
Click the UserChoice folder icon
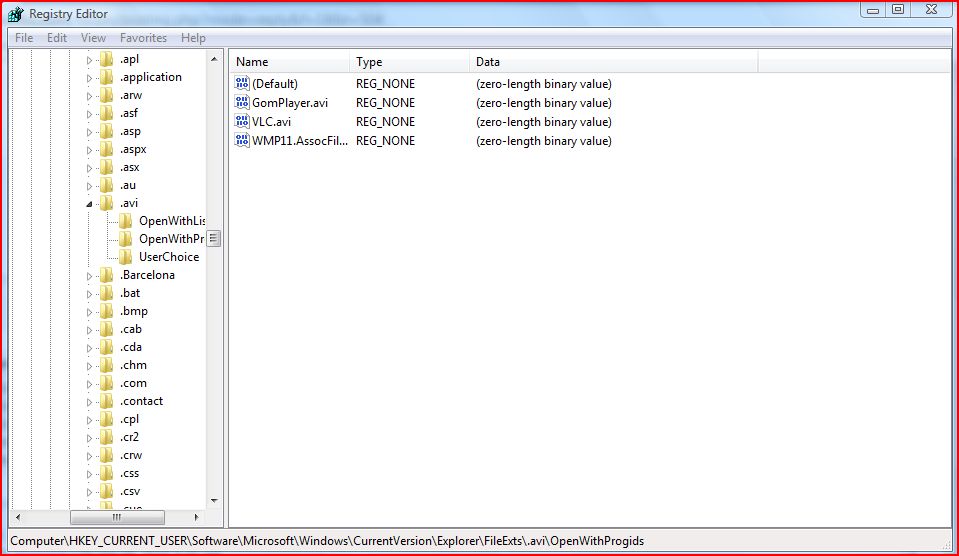coord(125,257)
